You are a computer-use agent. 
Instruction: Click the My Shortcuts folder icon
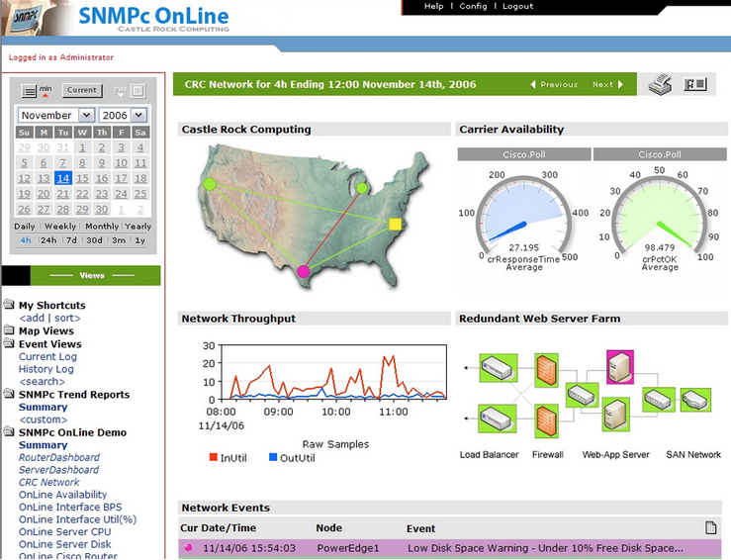9,305
